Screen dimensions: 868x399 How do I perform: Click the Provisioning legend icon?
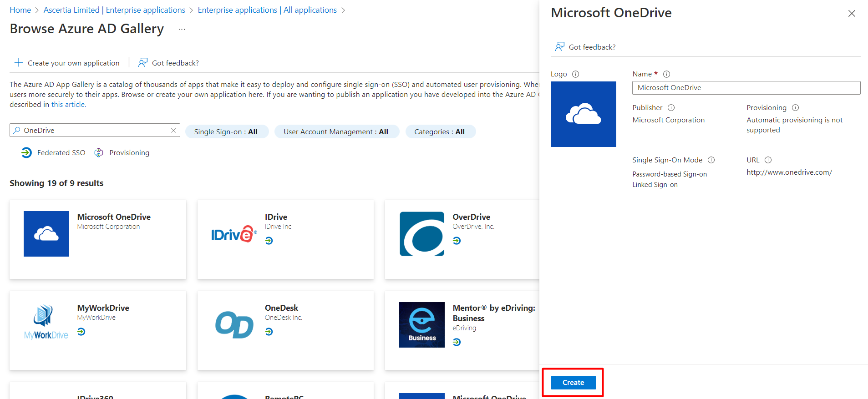(99, 153)
